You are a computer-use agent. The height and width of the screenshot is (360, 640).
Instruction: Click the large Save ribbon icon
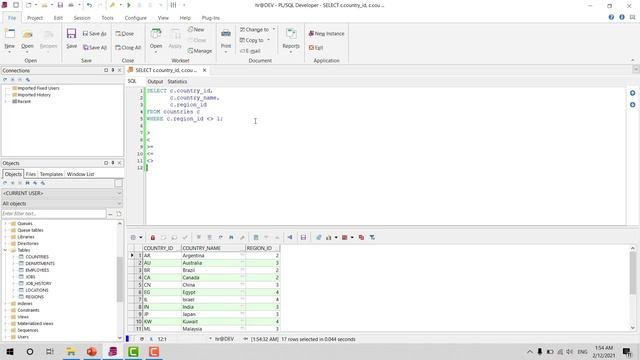[71, 34]
